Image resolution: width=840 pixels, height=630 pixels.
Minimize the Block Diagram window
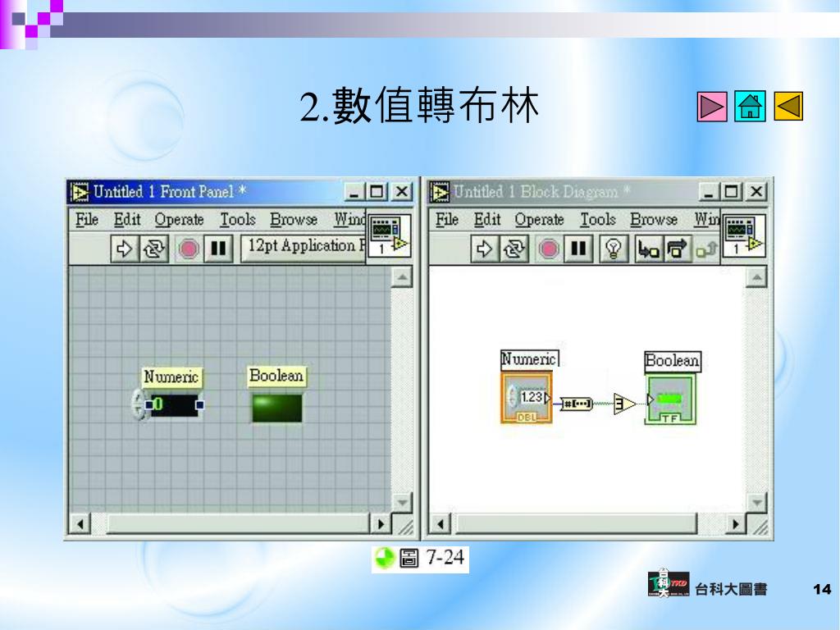[x=710, y=192]
